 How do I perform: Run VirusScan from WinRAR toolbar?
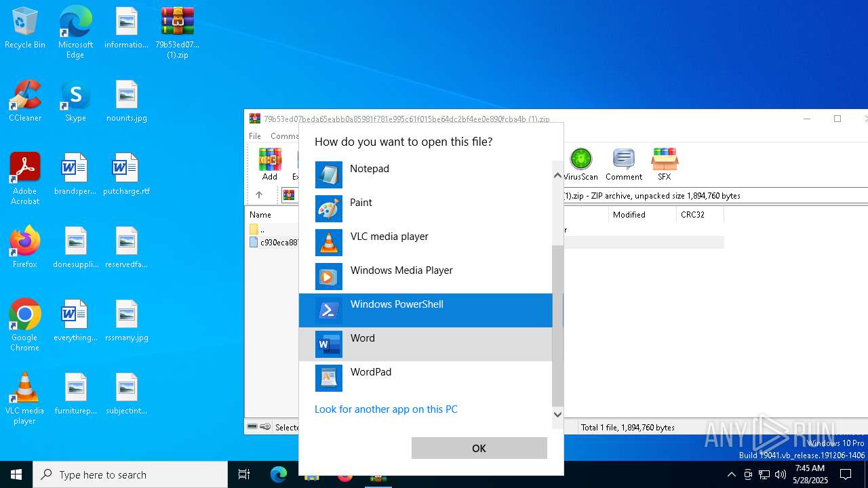click(580, 165)
